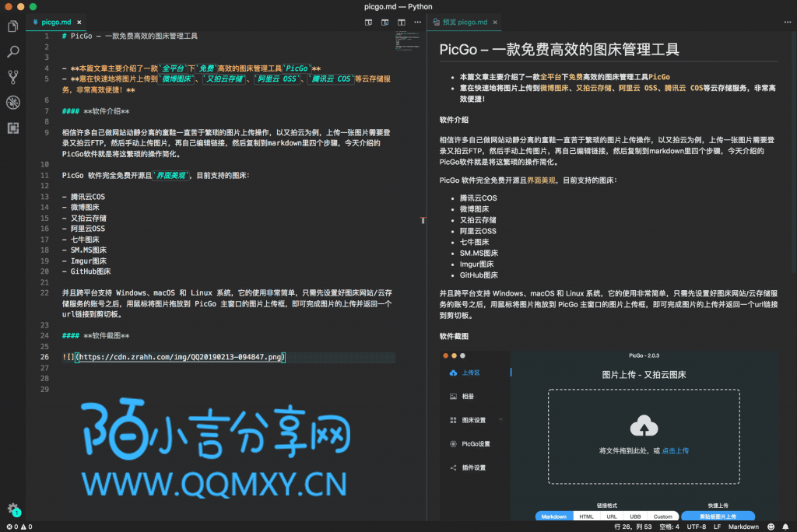797x532 pixels.
Task: Click highlighted '界面美观' in preview
Action: (542, 180)
